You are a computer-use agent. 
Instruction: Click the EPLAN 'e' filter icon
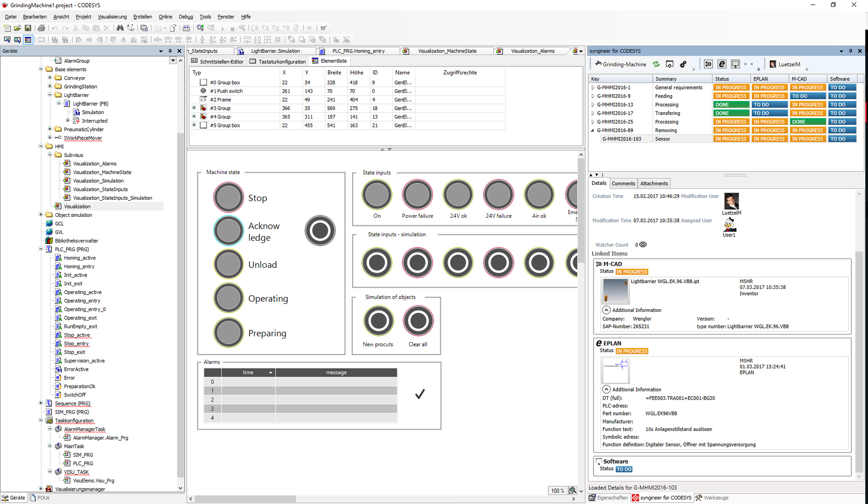click(x=722, y=64)
